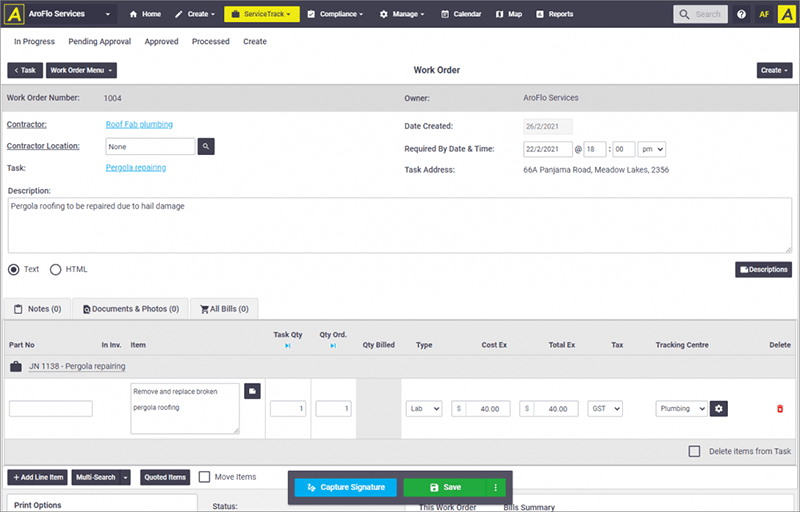Open the Documents & Photos (0) tab

[131, 309]
